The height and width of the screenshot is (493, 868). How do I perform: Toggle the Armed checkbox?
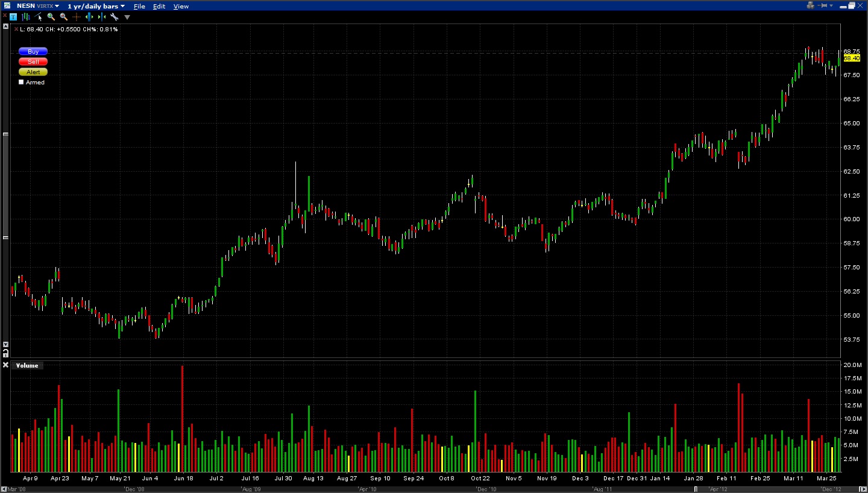tap(22, 83)
